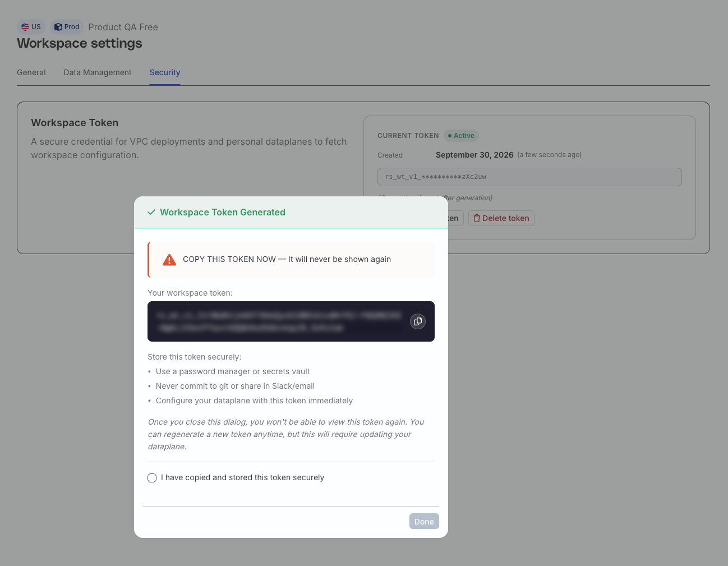The image size is (728, 566).
Task: Open the General tab
Action: (31, 72)
